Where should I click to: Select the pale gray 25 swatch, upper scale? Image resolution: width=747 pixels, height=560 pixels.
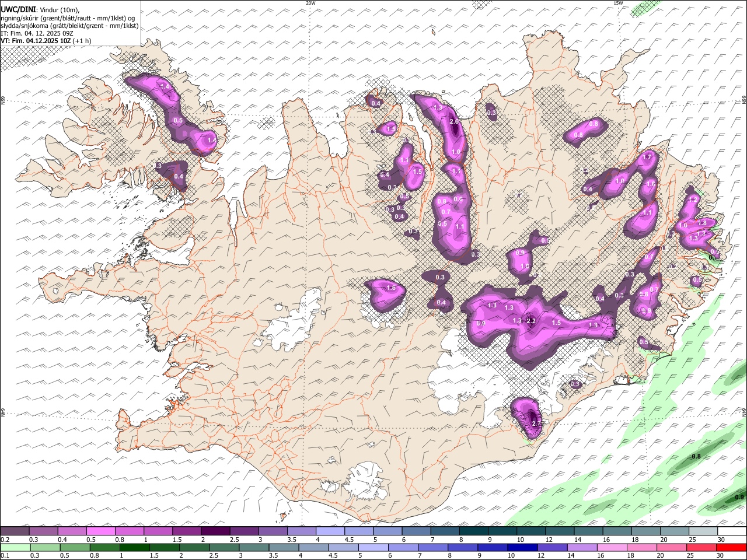702,531
